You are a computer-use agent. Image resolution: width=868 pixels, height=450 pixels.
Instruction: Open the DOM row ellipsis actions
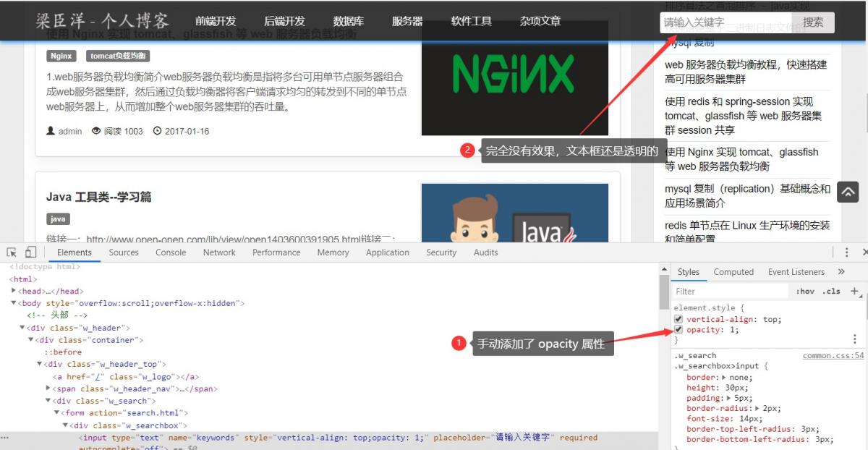pos(5,438)
